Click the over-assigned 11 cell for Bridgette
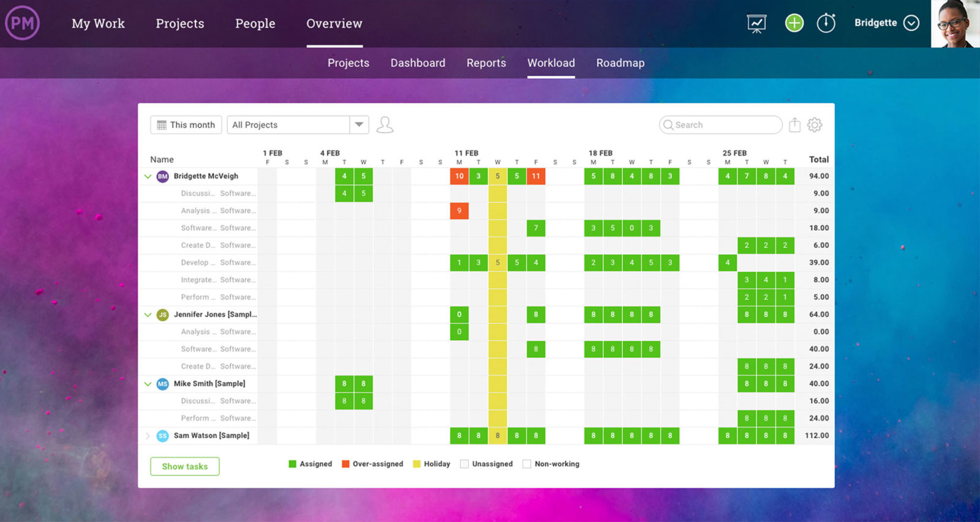The width and height of the screenshot is (980, 522). 536,176
